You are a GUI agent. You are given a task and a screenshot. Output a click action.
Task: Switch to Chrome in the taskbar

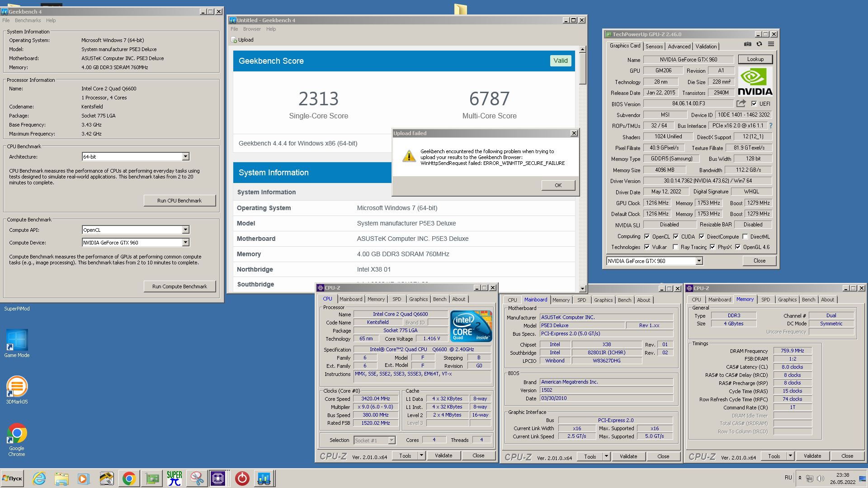pos(129,479)
